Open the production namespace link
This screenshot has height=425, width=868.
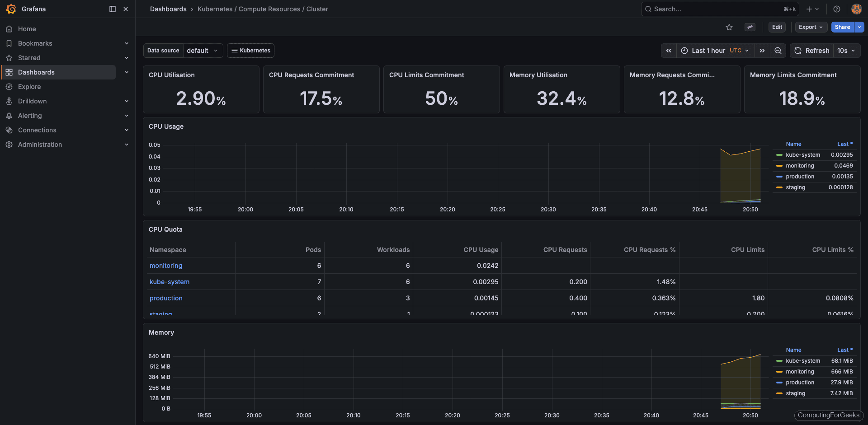165,298
